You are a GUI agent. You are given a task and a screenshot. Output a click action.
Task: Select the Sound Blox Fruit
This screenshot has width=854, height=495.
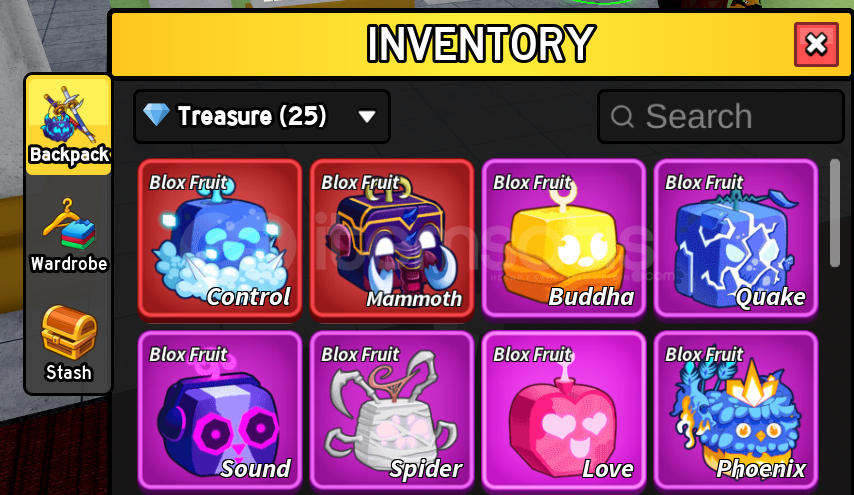(x=220, y=411)
